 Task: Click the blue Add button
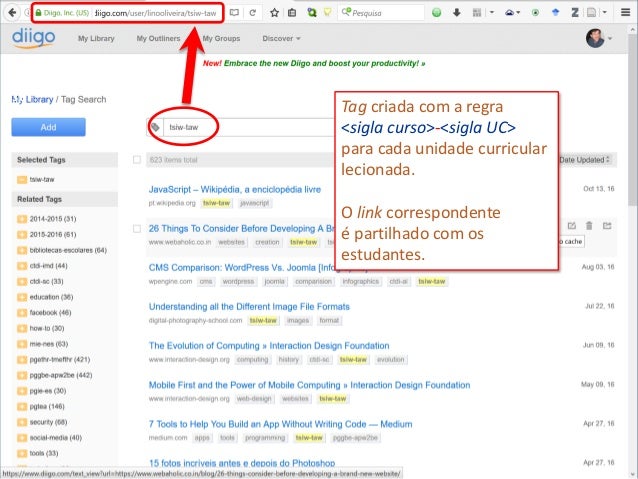click(x=48, y=127)
